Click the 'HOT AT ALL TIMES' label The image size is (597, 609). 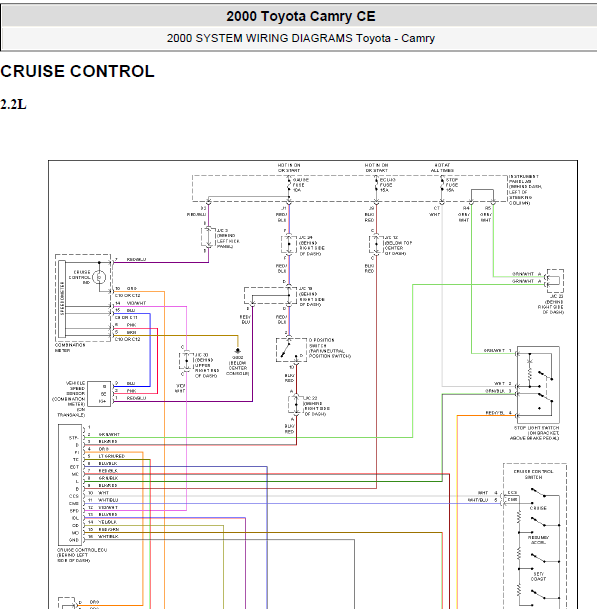(x=442, y=168)
